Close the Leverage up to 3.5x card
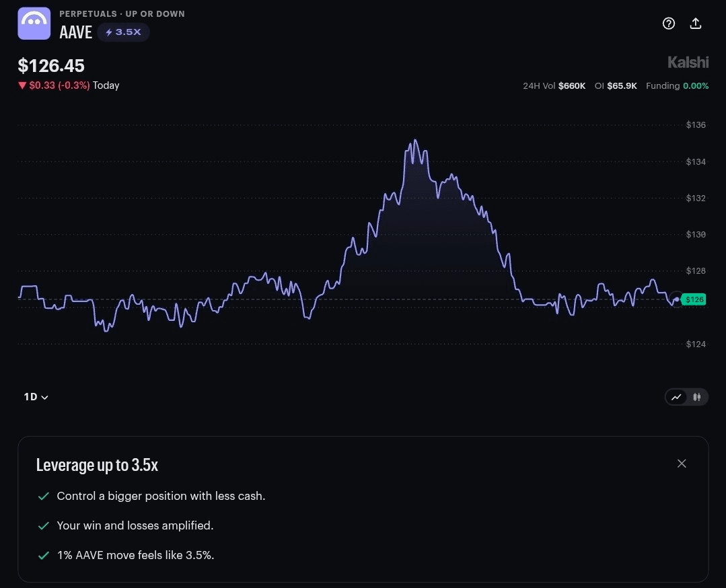Image resolution: width=726 pixels, height=588 pixels. pos(682,464)
